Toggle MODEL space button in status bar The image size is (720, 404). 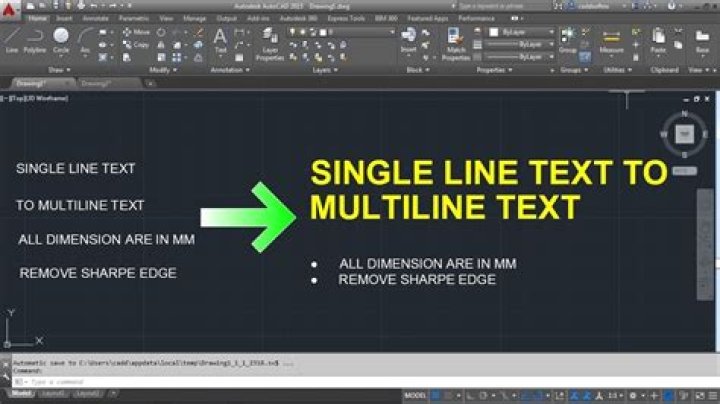(416, 395)
